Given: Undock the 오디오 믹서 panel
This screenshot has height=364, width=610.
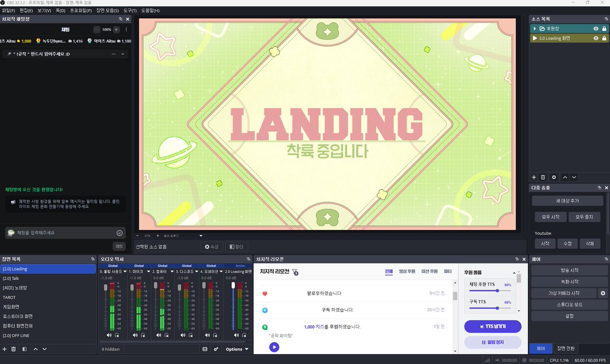Looking at the screenshot, I should point(249,259).
